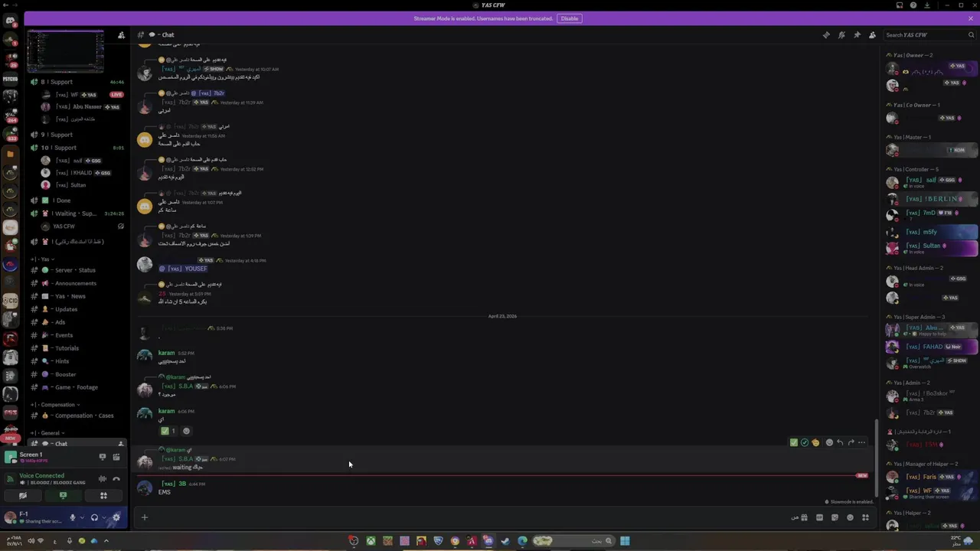The width and height of the screenshot is (980, 551).
Task: Open headphone output options chevron
Action: pos(103,517)
